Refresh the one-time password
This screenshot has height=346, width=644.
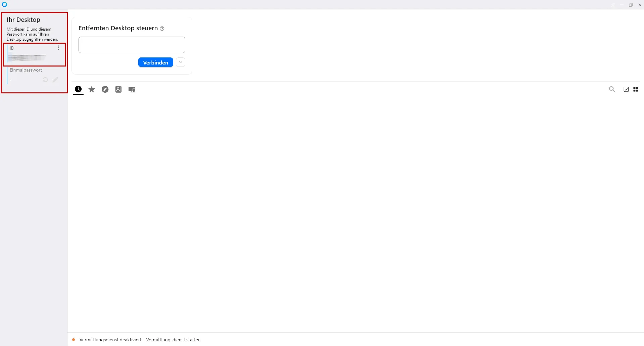45,80
